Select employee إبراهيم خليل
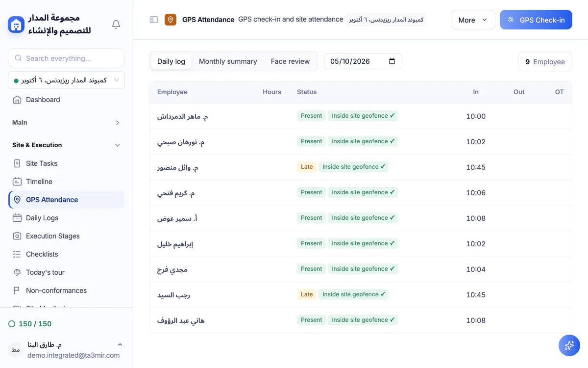588x368 pixels. pyautogui.click(x=175, y=244)
